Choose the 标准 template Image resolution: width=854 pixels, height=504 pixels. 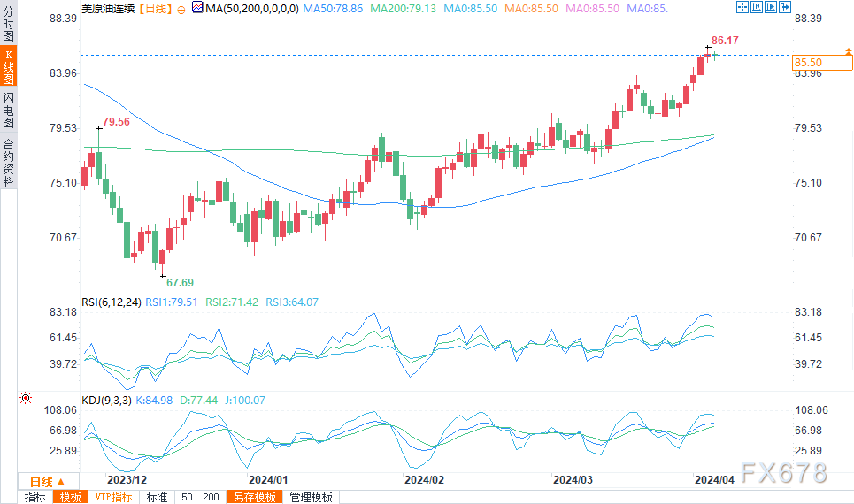coord(157,497)
